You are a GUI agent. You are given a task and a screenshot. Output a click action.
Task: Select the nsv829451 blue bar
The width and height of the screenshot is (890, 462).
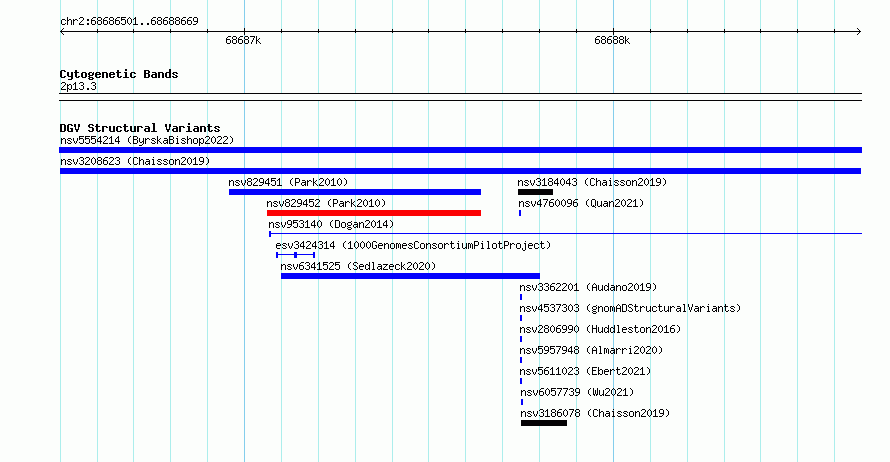355,192
